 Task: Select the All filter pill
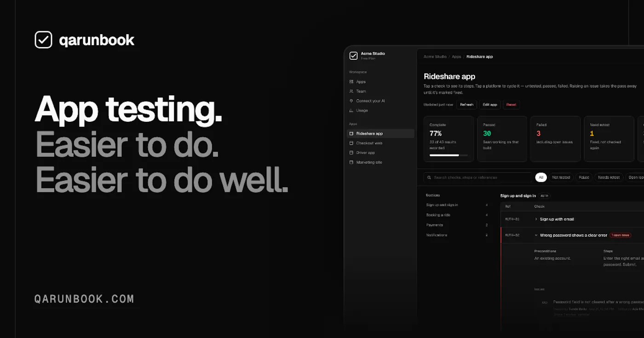(541, 177)
